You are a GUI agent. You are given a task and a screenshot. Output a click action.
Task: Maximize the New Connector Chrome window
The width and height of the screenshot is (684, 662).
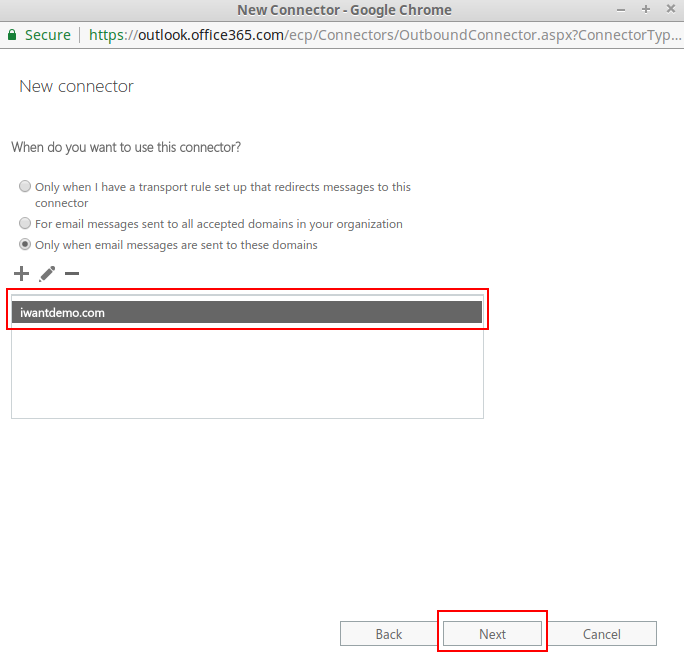tap(645, 10)
